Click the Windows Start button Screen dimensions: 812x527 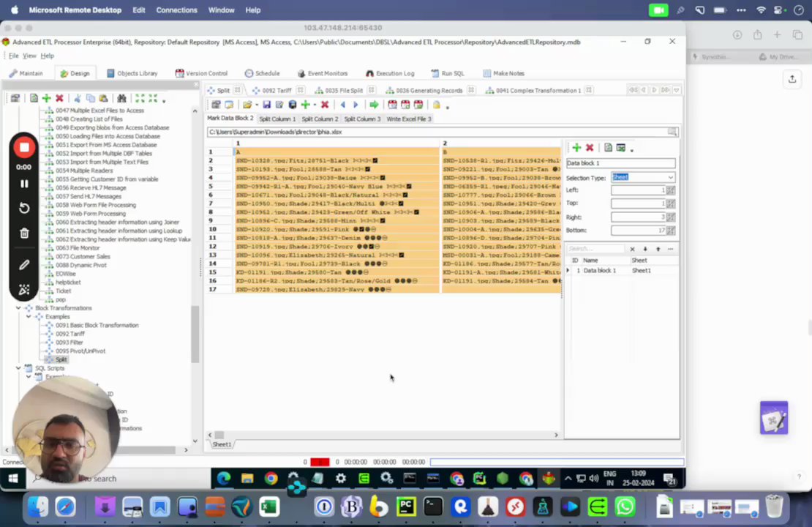coord(13,478)
